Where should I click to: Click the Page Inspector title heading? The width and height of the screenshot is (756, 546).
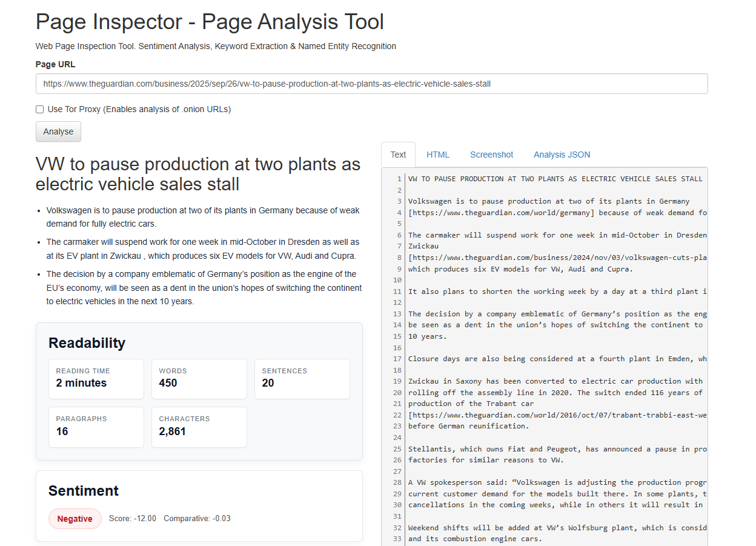point(210,22)
